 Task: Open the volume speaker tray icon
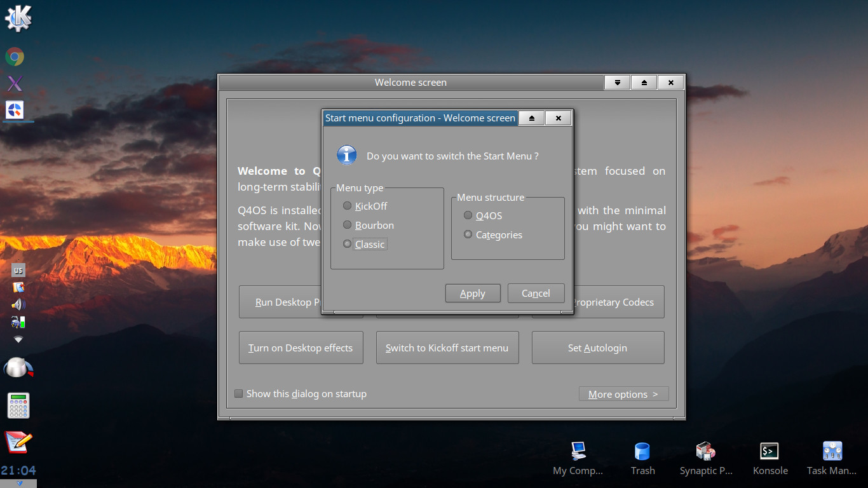[x=18, y=304]
